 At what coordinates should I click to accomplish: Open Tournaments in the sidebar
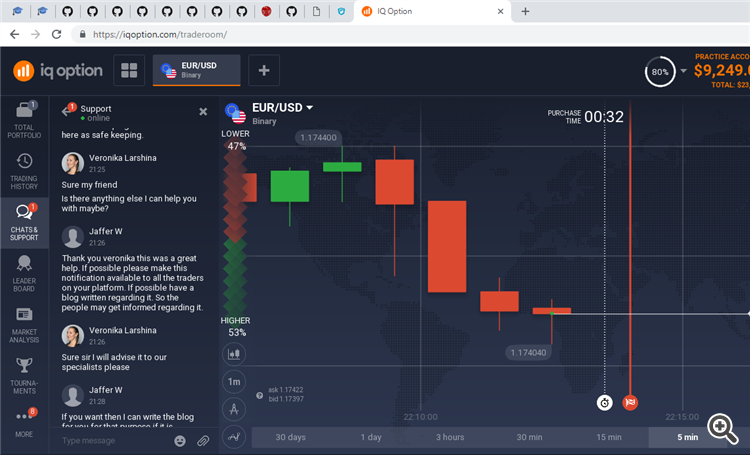coord(24,376)
